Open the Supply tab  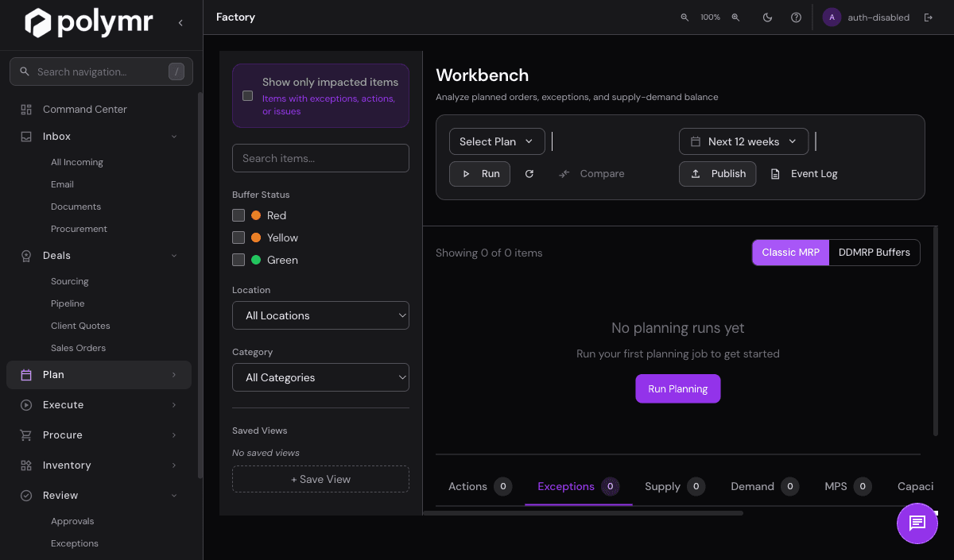(x=675, y=486)
